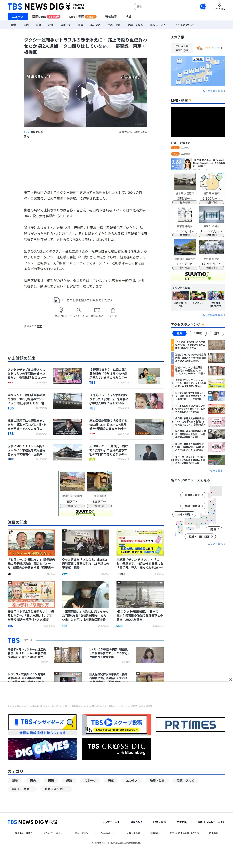Open the TBSインサイダーズ banner
The width and height of the screenshot is (233, 868).
pyautogui.click(x=42, y=724)
